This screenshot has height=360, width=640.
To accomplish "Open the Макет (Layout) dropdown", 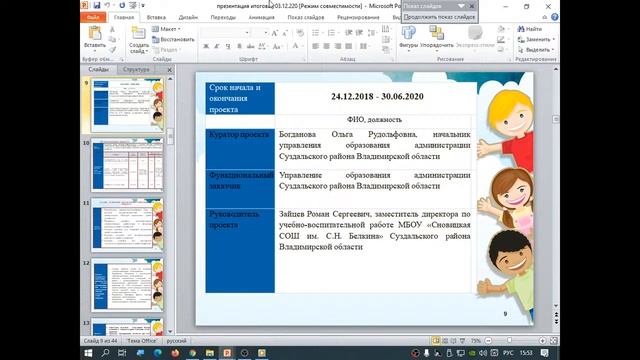I will coord(166,29).
